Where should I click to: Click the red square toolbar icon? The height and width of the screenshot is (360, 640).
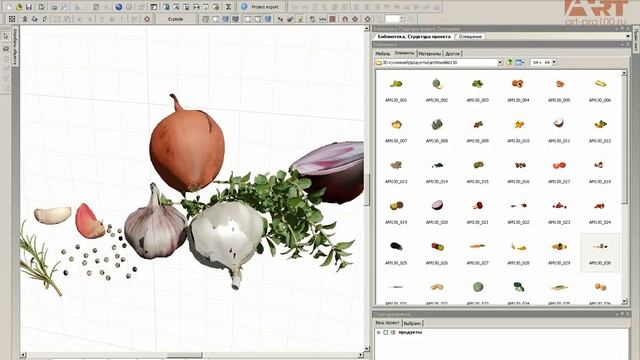[x=333, y=19]
